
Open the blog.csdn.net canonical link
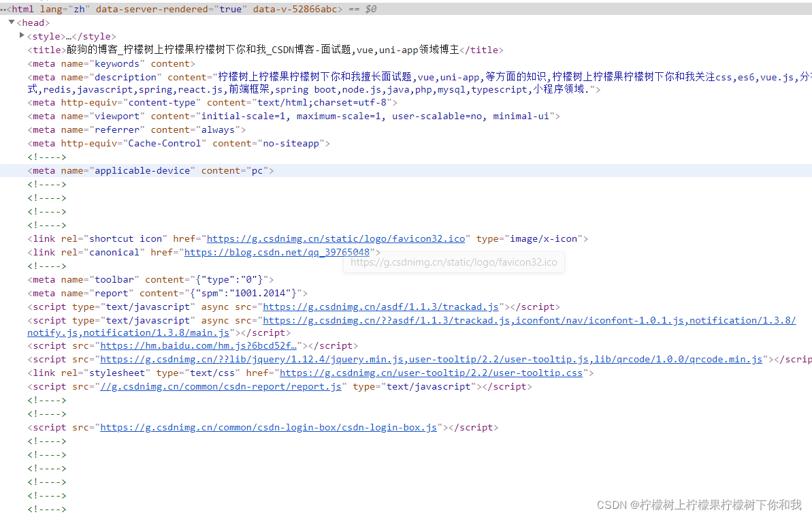tap(277, 252)
